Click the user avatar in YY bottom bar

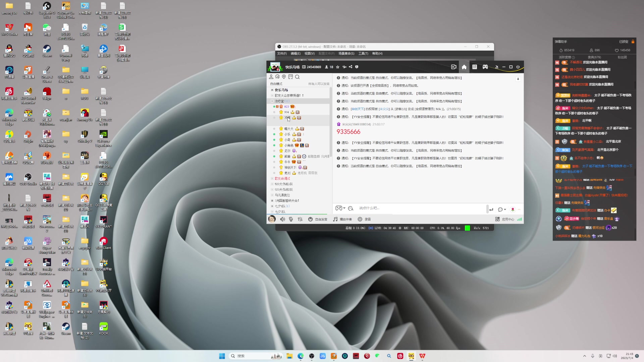272,219
